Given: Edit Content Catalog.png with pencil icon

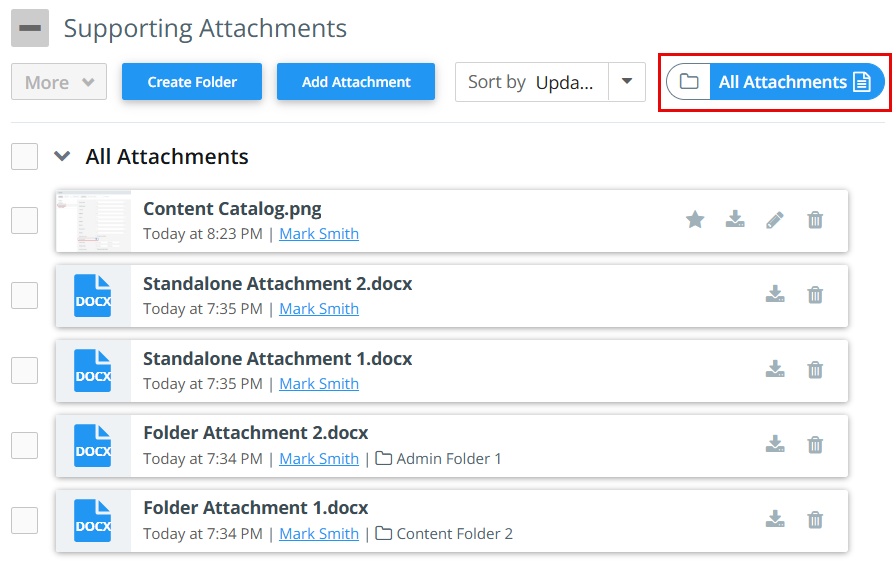Looking at the screenshot, I should [775, 220].
